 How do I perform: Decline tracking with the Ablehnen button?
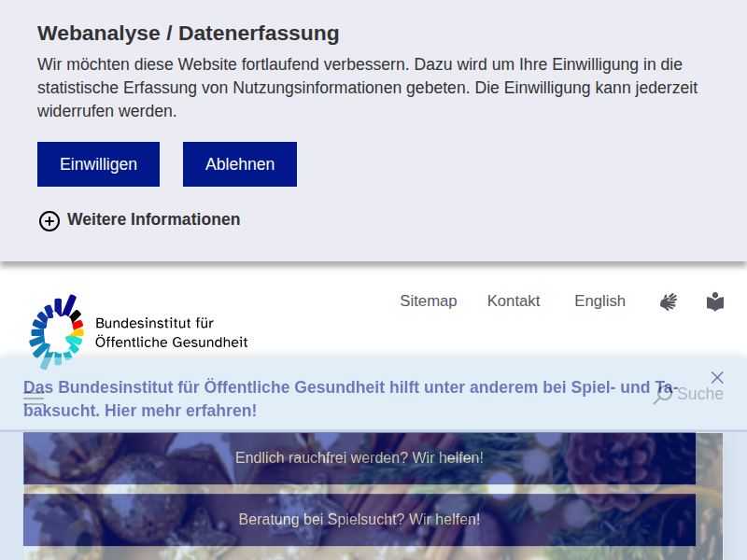[x=240, y=164]
